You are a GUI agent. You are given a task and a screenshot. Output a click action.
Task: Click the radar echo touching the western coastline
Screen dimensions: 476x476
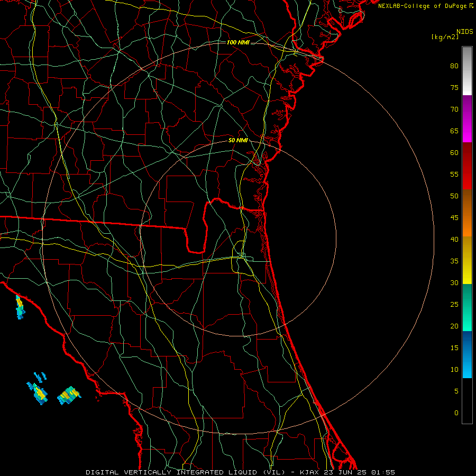[20, 307]
